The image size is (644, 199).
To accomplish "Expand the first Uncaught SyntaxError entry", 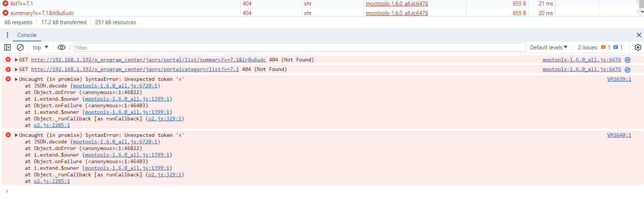I will click(16, 79).
